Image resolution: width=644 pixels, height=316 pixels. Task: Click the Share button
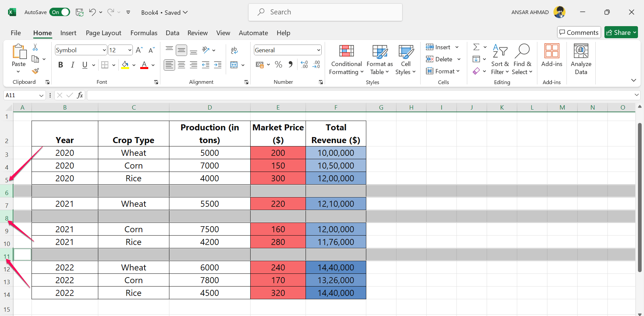[x=621, y=32]
